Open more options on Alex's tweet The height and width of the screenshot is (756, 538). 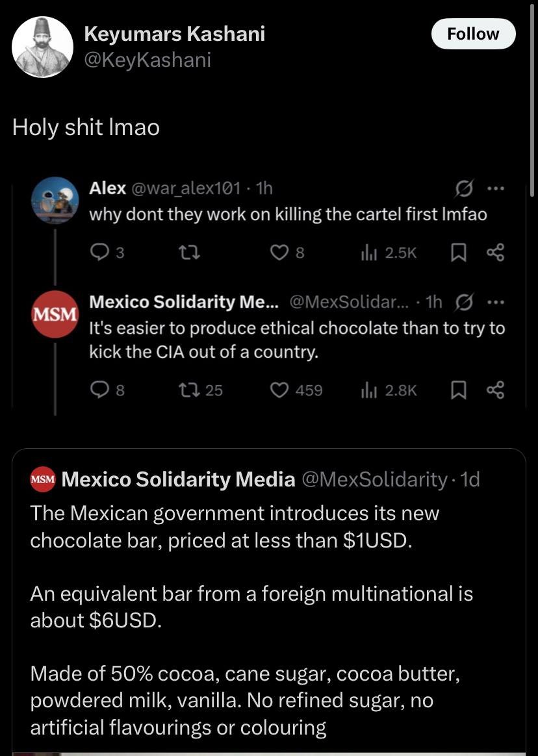pos(496,190)
